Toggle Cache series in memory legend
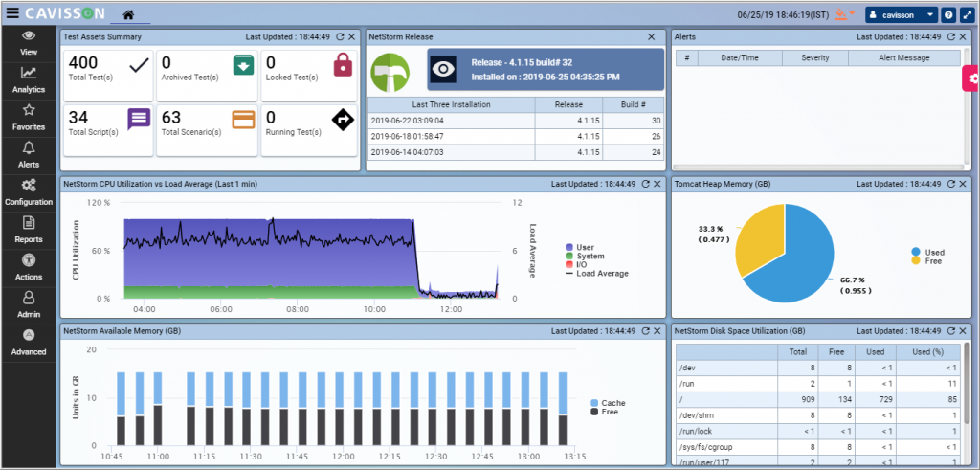The image size is (980, 470). pos(608,403)
